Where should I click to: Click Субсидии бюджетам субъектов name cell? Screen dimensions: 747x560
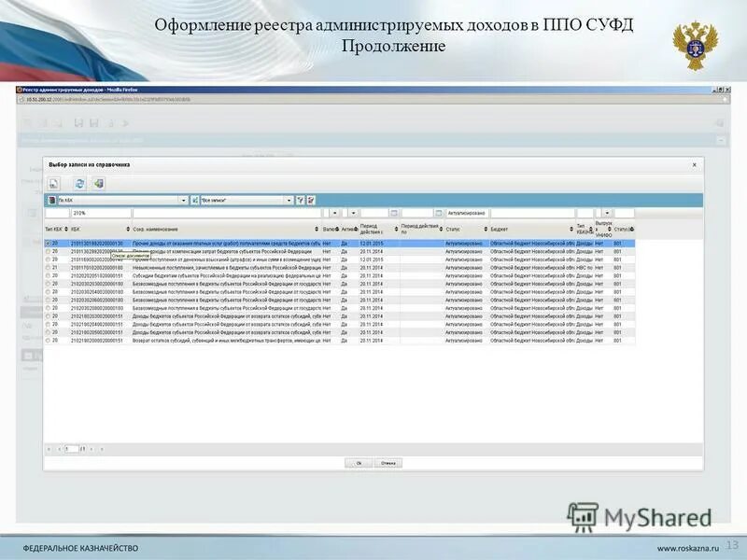226,275
